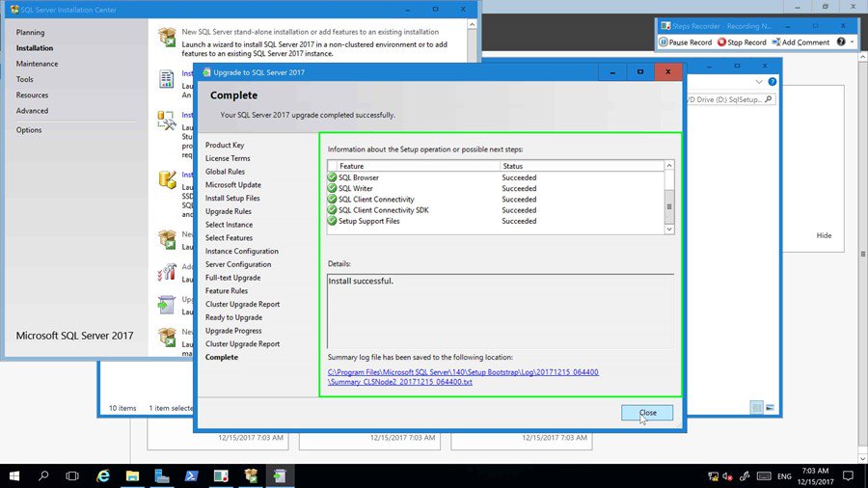
Task: Click the new stand-alone installation box icon
Action: (x=167, y=37)
